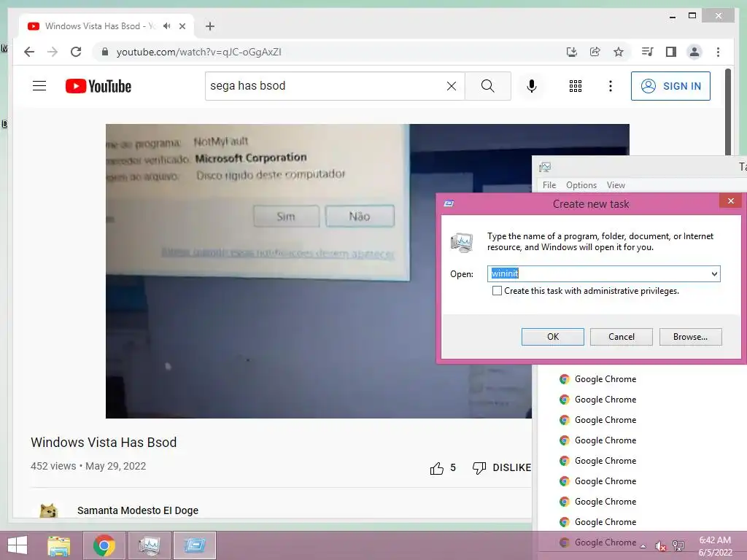Toggle Chrome side panel icon
Viewport: 747px width, 560px height.
coord(671,52)
